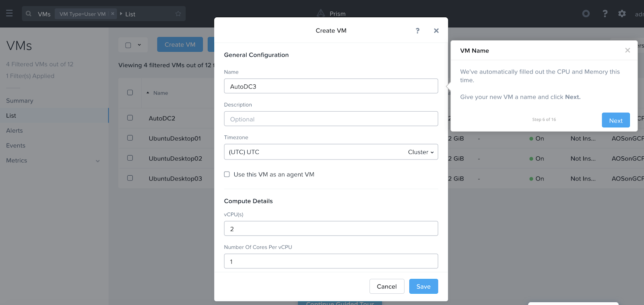This screenshot has width=644, height=305.
Task: Click Next in the guided tour
Action: tap(615, 120)
